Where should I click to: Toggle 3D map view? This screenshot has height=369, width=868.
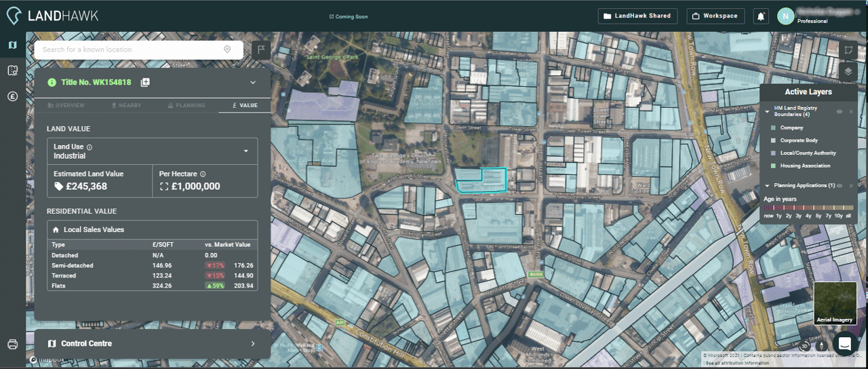[805, 345]
